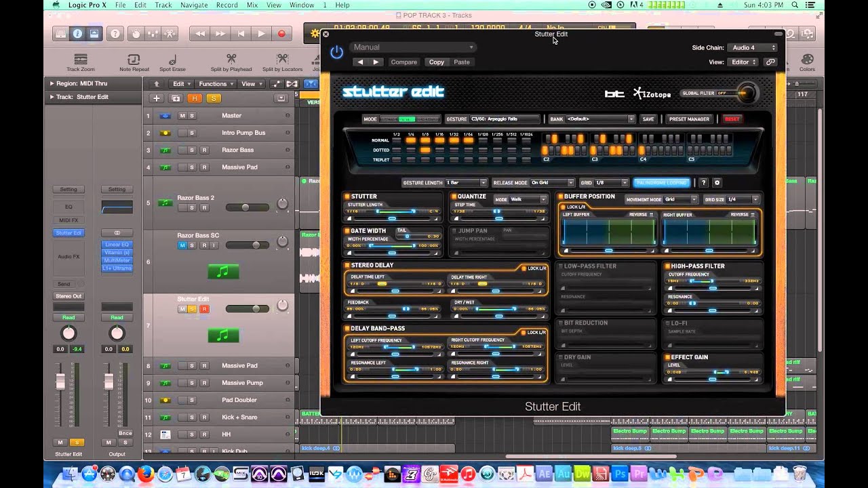Click the large green Stutter Edit track icon
Image resolution: width=868 pixels, height=488 pixels.
[223, 335]
